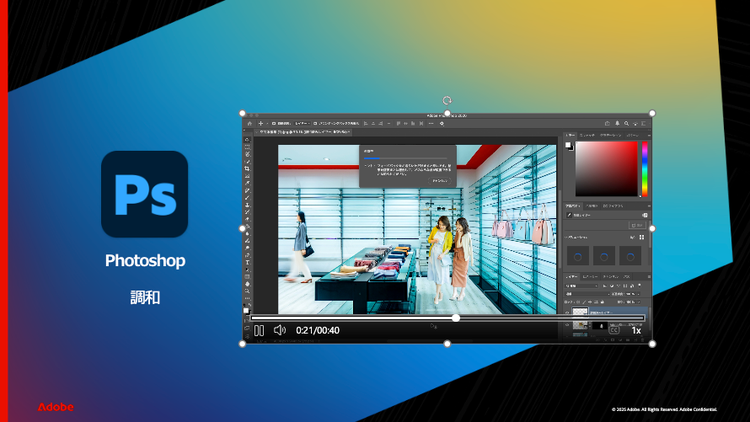750x422 pixels.
Task: Mute the video using the speaker icon
Action: point(280,330)
